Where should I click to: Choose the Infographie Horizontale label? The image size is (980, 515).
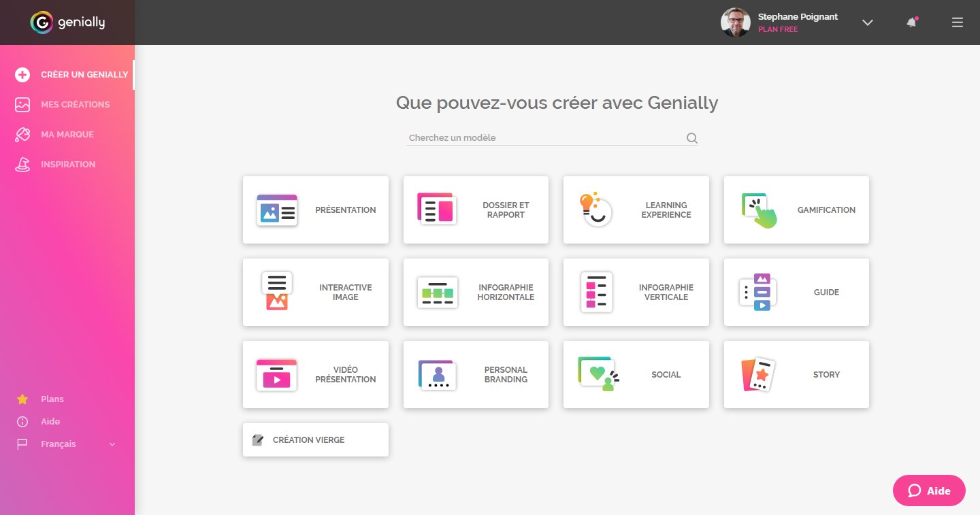coord(506,293)
